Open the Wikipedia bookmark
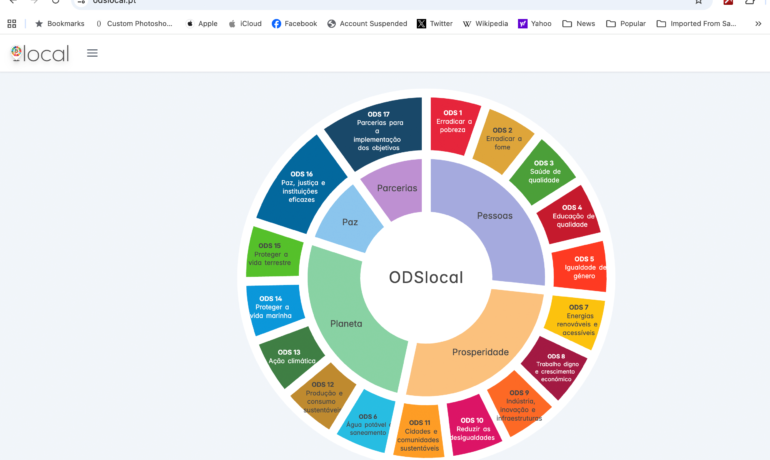This screenshot has height=460, width=770. [485, 23]
